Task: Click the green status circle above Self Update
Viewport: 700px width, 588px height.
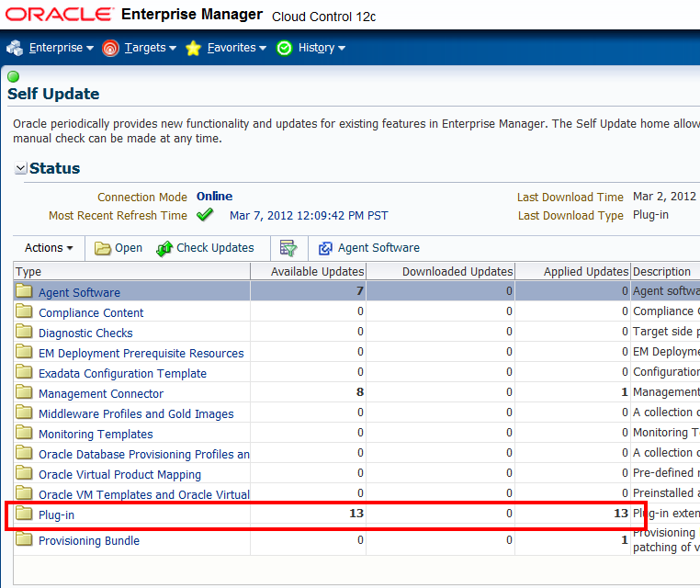Action: (x=14, y=77)
